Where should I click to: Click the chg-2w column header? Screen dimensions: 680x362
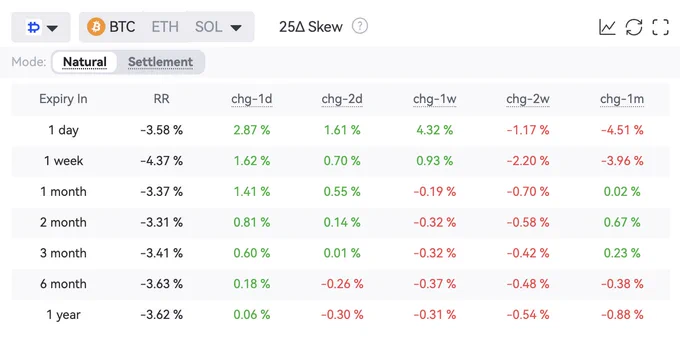[528, 99]
